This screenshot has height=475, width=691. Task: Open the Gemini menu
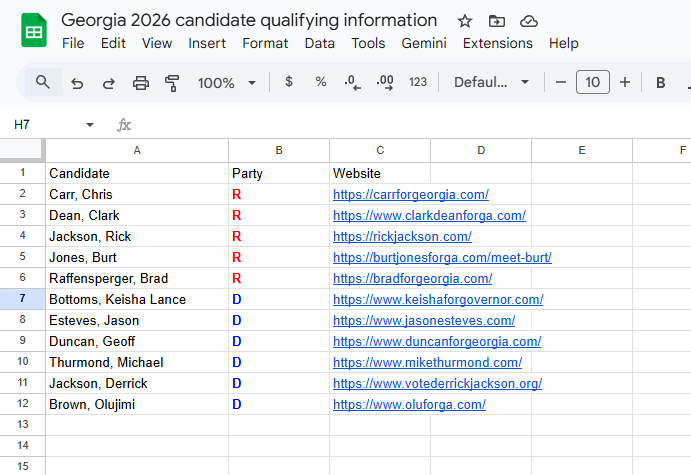point(424,43)
